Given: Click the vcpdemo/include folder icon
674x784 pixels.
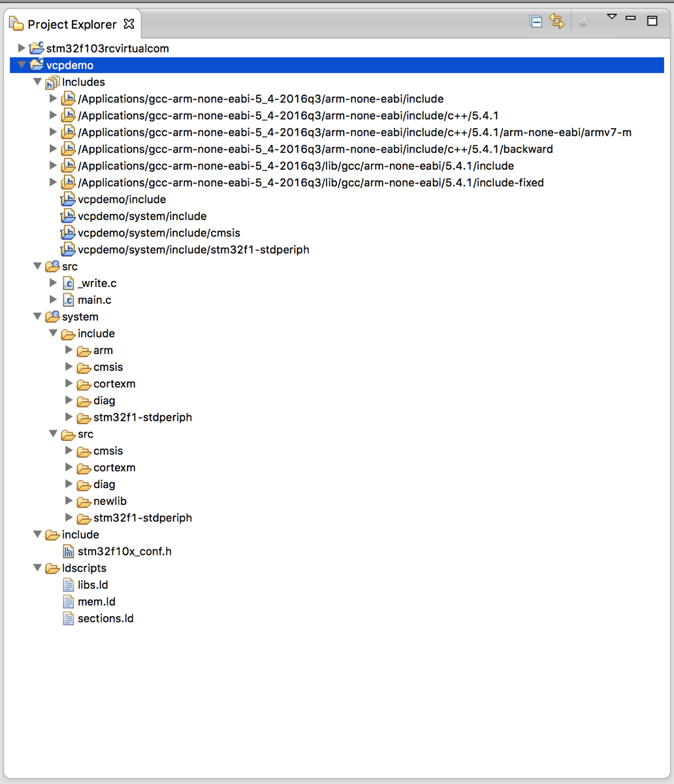Looking at the screenshot, I should tap(68, 199).
